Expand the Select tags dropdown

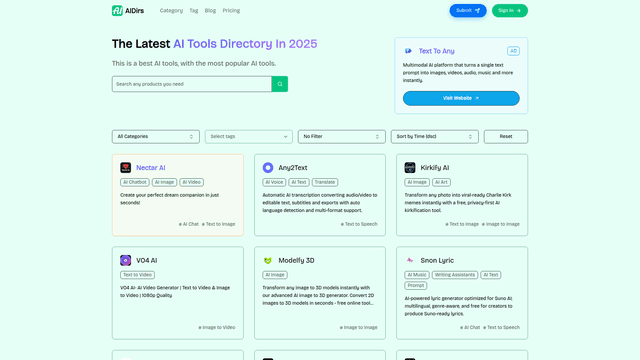click(249, 137)
